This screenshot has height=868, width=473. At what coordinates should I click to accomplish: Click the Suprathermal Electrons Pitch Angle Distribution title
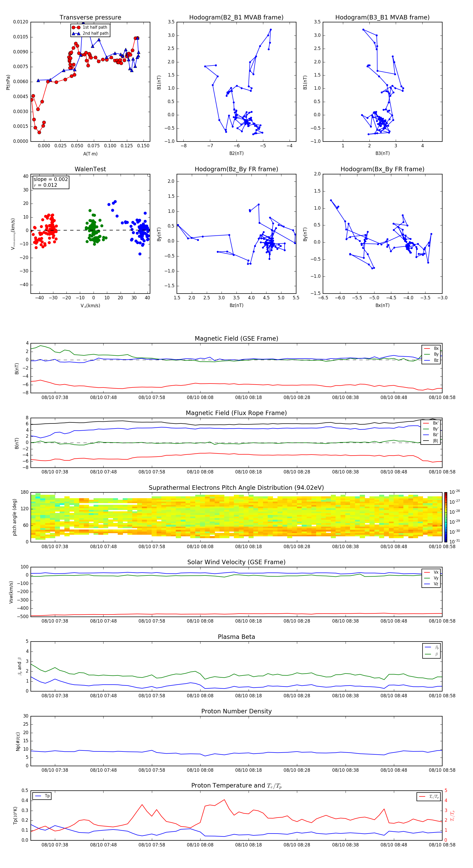click(236, 488)
